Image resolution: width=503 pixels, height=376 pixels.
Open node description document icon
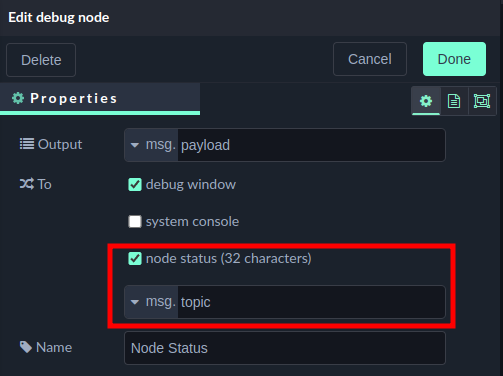click(454, 101)
